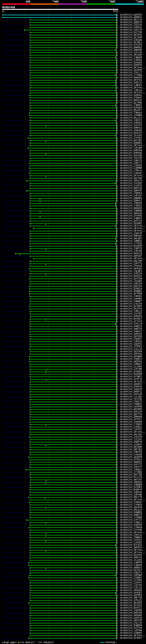Select hit label UniRef100_A7BDR3

(131, 633)
